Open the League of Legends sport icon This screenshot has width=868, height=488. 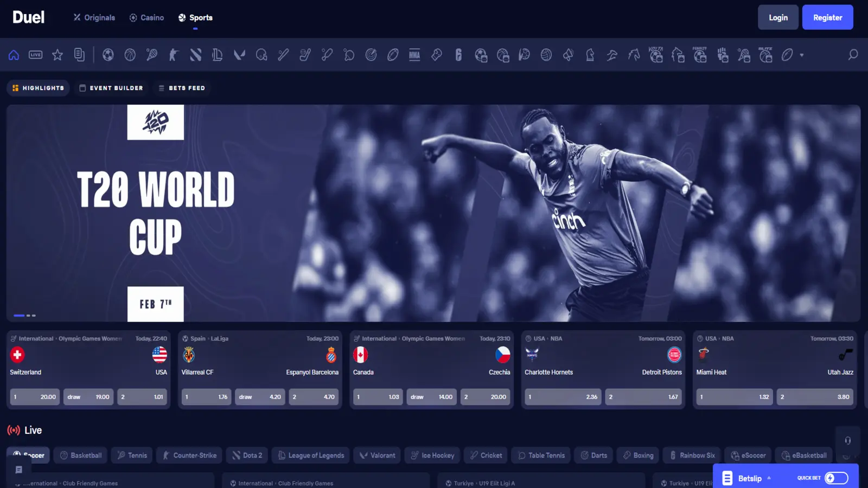tap(218, 55)
